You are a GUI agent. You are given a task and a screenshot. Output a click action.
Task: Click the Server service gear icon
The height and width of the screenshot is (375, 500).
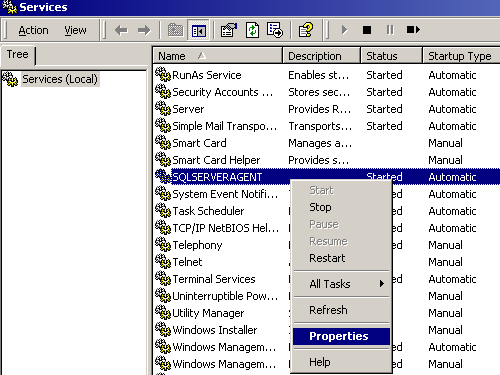163,108
